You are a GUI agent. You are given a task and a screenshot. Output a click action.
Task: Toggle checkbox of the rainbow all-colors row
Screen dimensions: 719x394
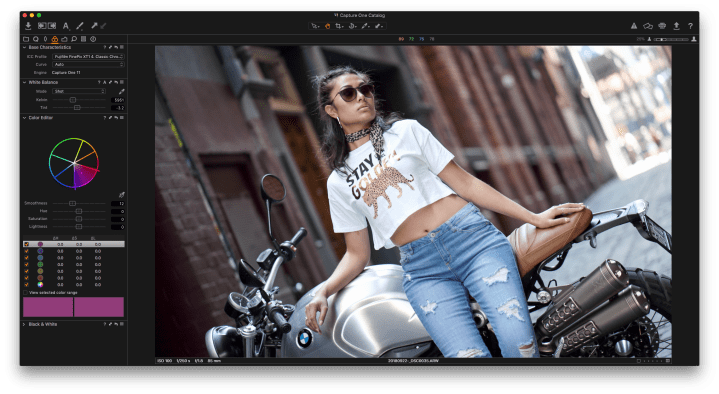[x=26, y=285]
